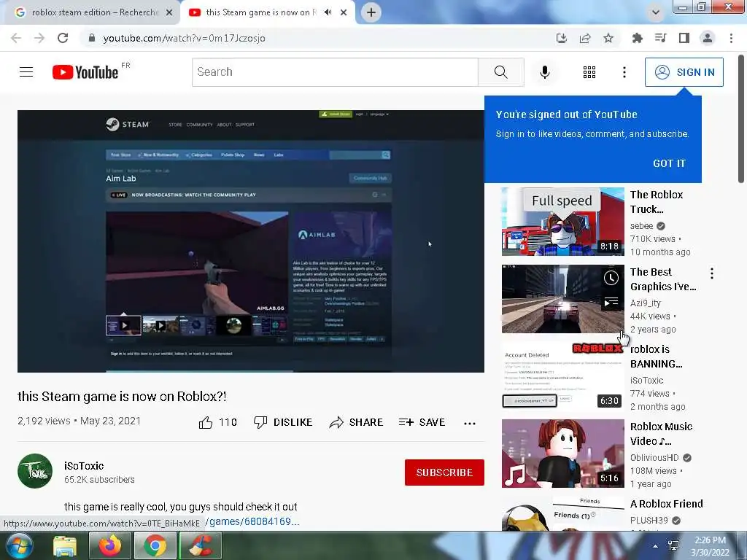The height and width of the screenshot is (560, 747).
Task: Start voice search with microphone icon
Action: 544,72
